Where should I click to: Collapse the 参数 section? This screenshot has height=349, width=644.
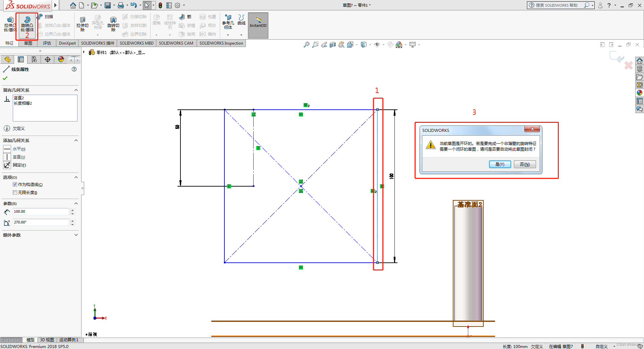76,203
